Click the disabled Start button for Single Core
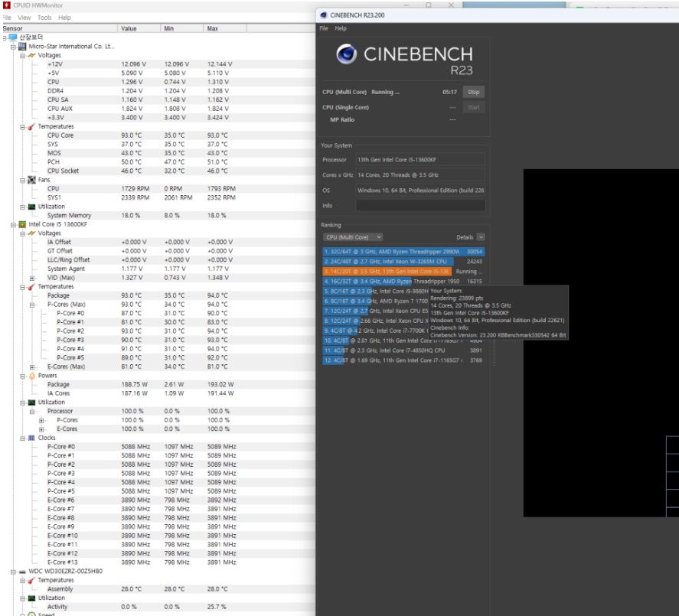Screen dimensions: 679x616 (x=473, y=107)
